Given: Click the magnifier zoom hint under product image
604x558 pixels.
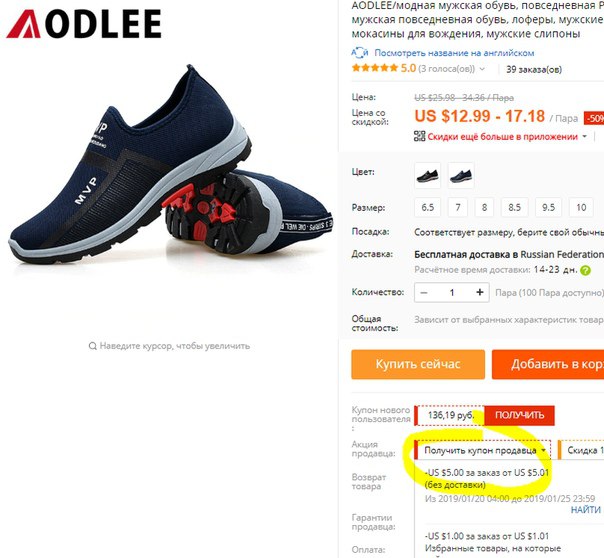Looking at the screenshot, I should coord(169,346).
